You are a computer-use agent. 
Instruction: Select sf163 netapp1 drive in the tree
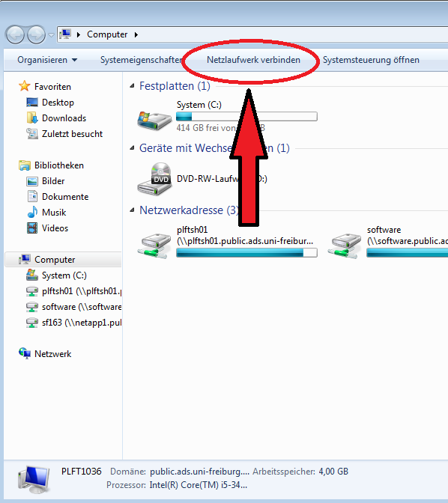73,323
